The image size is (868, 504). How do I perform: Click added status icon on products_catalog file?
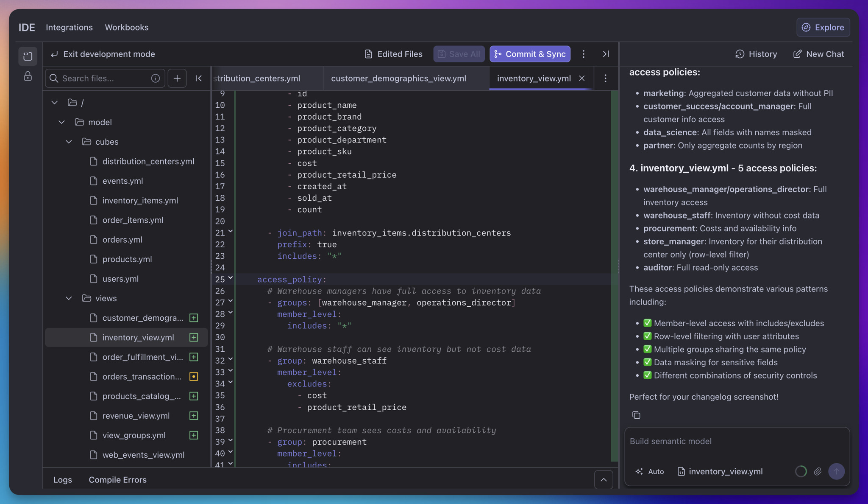point(194,396)
